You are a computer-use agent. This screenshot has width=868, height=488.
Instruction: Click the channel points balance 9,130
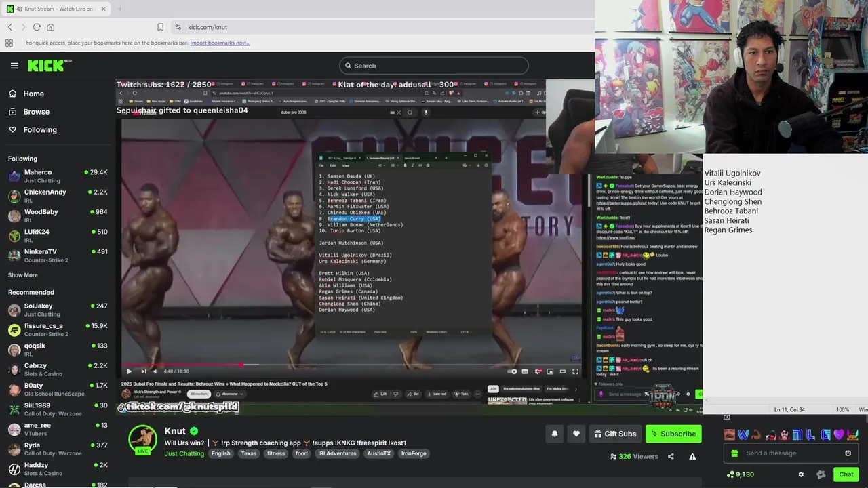(740, 474)
